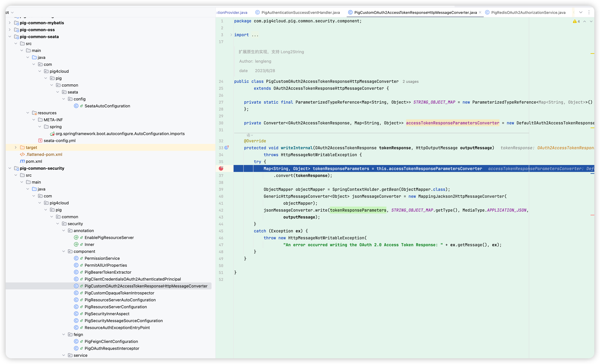Viewport: 600px width, 364px height.
Task: Click the YAML icon for seata-config.yml
Action: [x=40, y=141]
